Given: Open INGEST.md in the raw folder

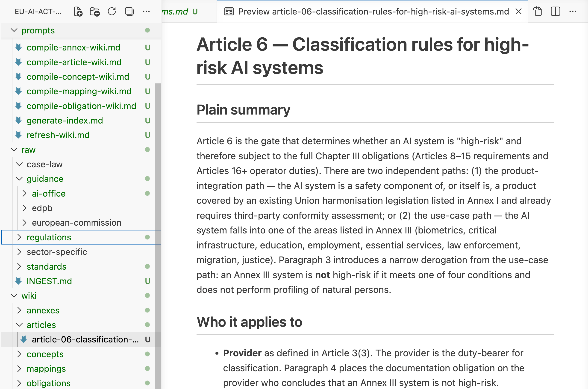Looking at the screenshot, I should 49,281.
